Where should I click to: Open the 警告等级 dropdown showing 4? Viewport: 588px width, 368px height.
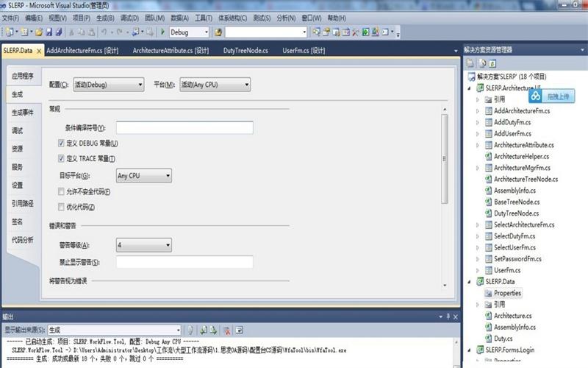coord(144,245)
